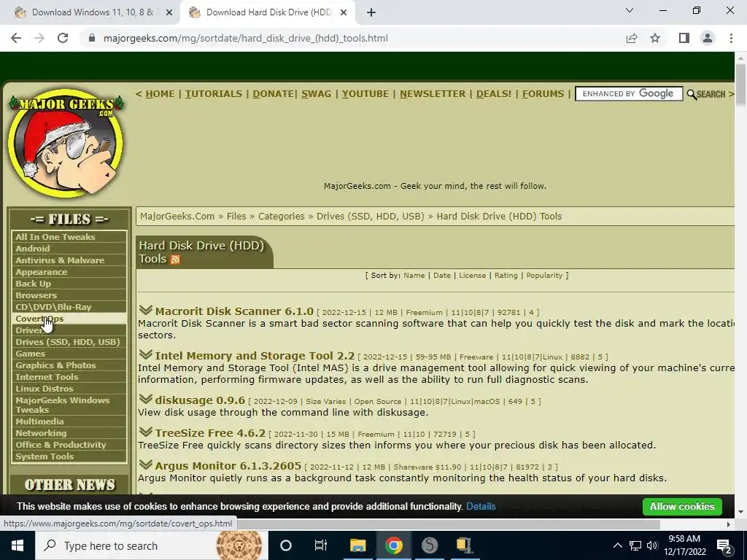Reload the current page

point(63,38)
